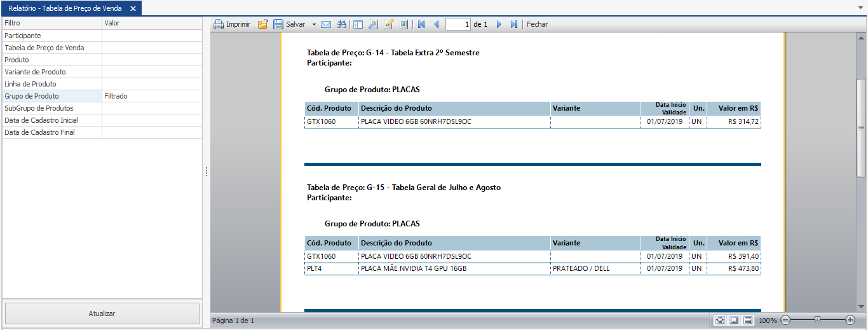The width and height of the screenshot is (868, 330).
Task: Click the Imprimir printer icon
Action: coord(219,24)
